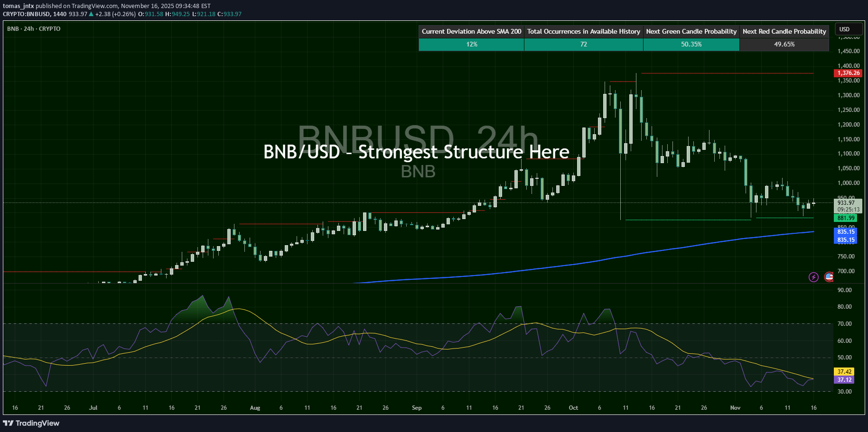Click the TradingView logo in the footer
This screenshot has width=868, height=432.
click(x=31, y=423)
